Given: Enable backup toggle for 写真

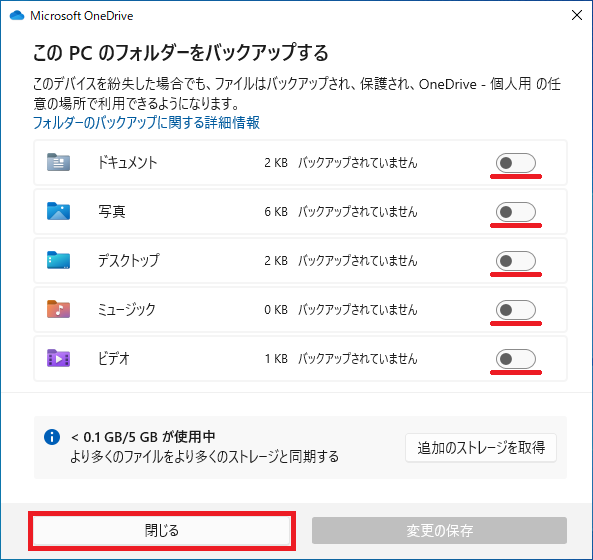Looking at the screenshot, I should click(515, 212).
